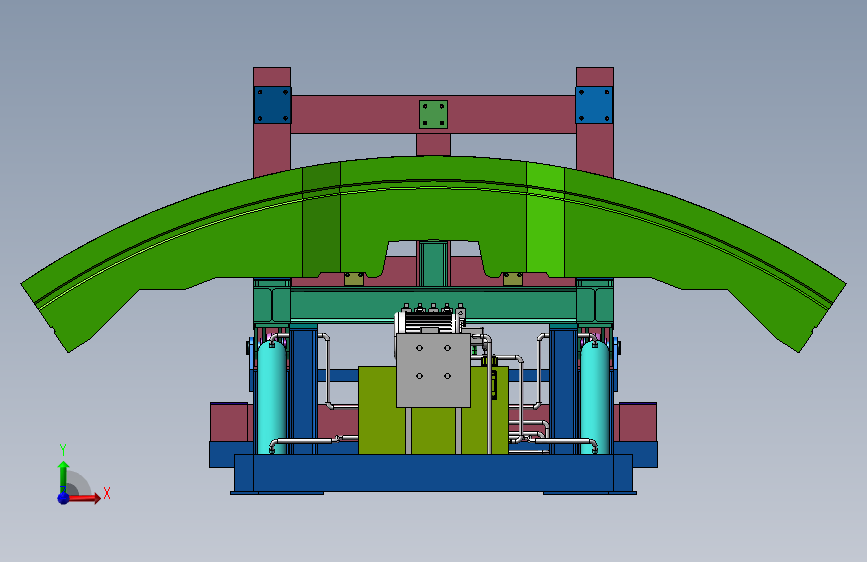Select the right small olive bracket under the panel

click(513, 279)
